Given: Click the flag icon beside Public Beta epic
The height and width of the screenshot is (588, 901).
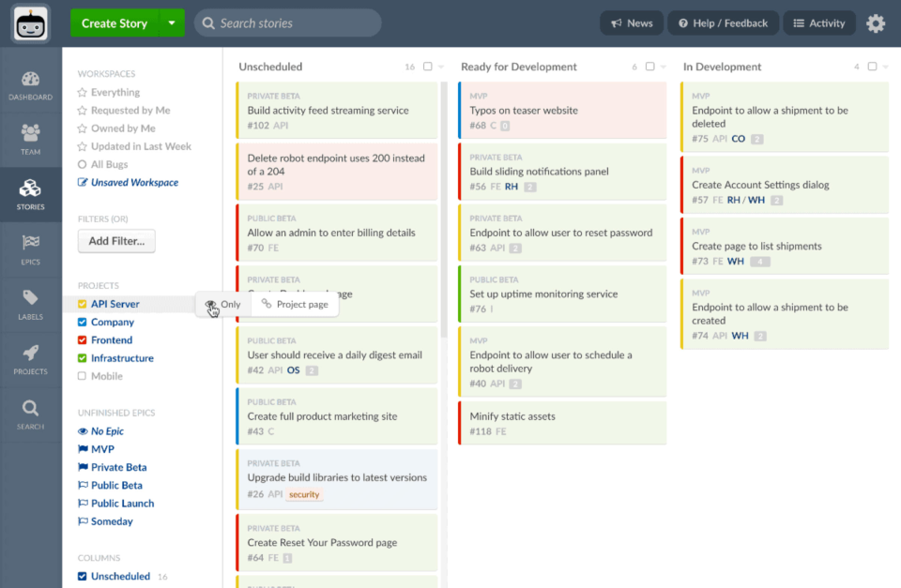Looking at the screenshot, I should tap(83, 485).
